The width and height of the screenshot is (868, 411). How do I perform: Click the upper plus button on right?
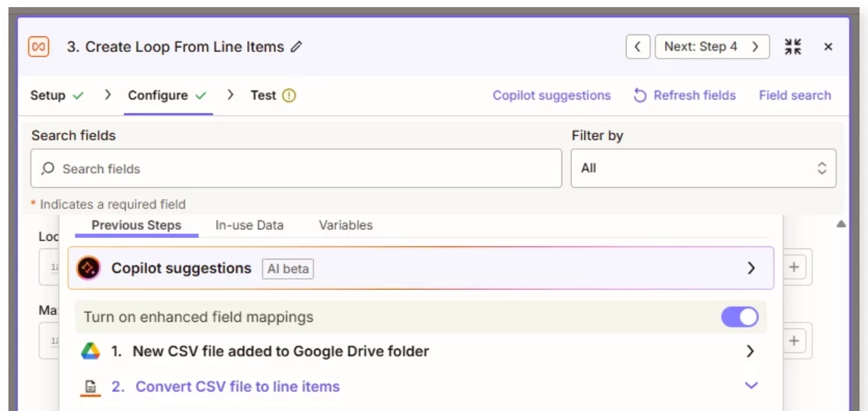pos(794,267)
